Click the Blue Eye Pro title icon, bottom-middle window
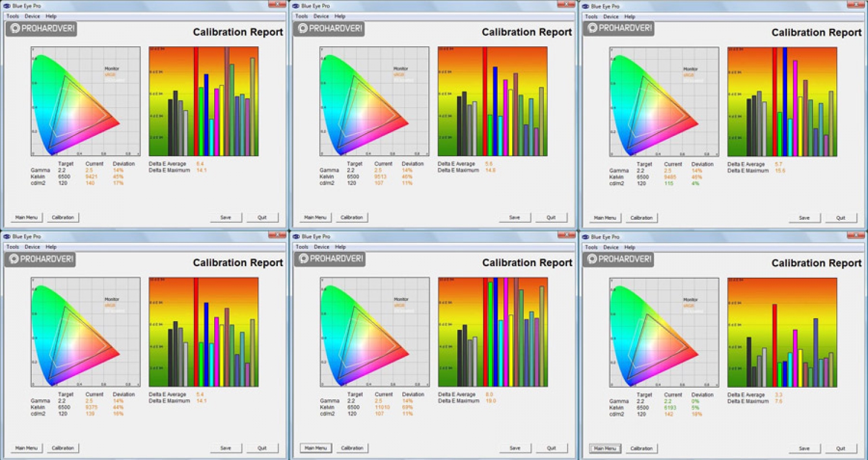 click(296, 237)
